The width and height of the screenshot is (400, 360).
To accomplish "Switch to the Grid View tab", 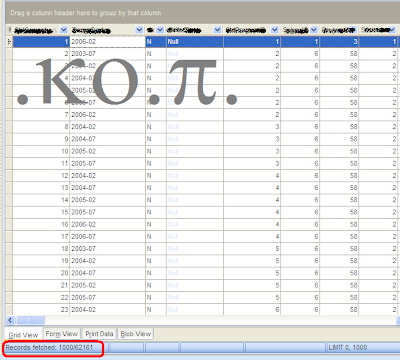I will pos(23,335).
